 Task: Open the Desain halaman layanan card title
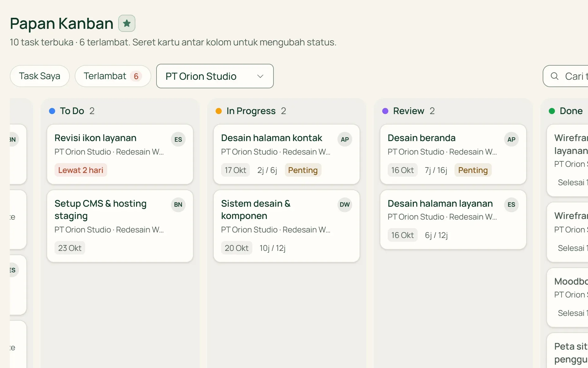coord(440,204)
